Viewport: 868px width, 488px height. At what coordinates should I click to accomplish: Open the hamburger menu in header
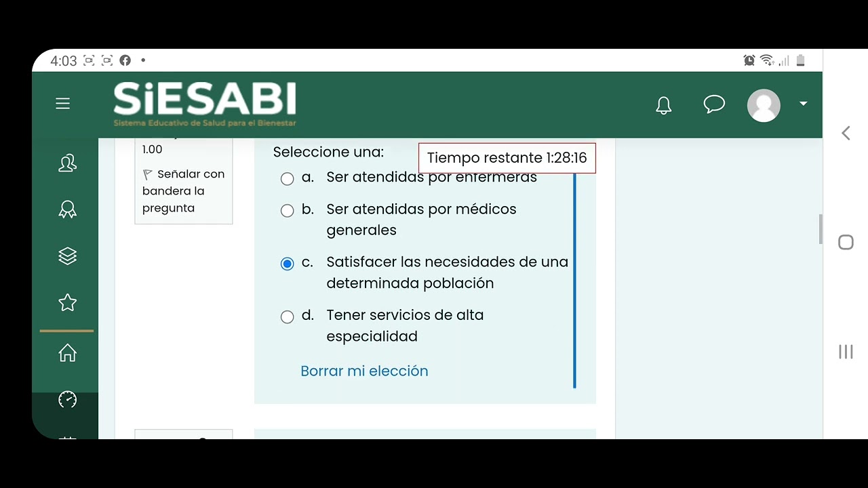pos(63,103)
